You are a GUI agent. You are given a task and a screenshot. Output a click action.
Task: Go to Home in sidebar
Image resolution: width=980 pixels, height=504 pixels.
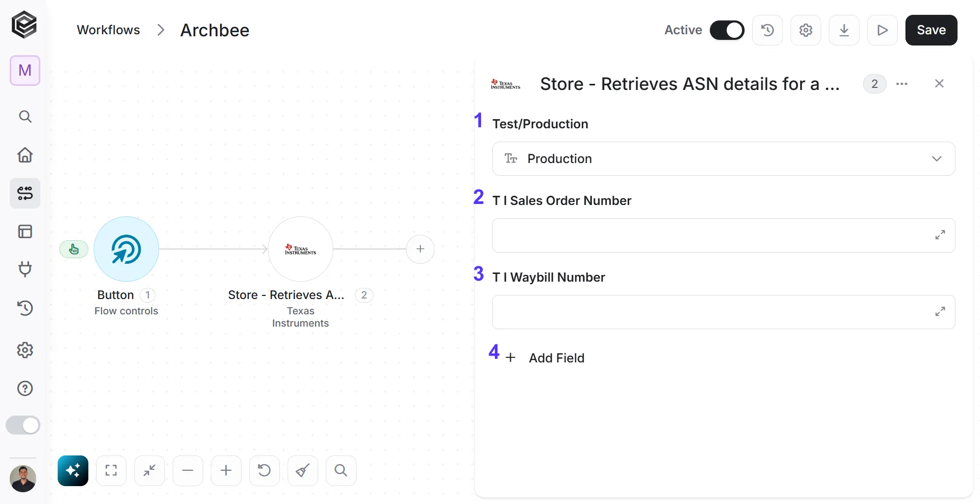pos(25,155)
